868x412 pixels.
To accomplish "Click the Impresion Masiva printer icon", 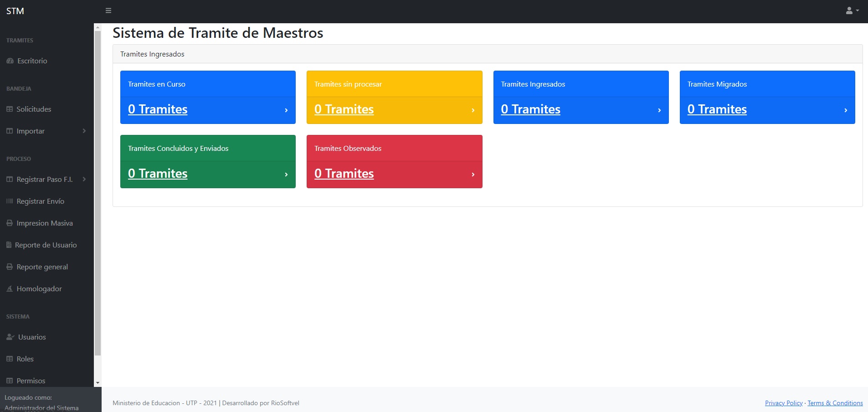I will pos(10,223).
